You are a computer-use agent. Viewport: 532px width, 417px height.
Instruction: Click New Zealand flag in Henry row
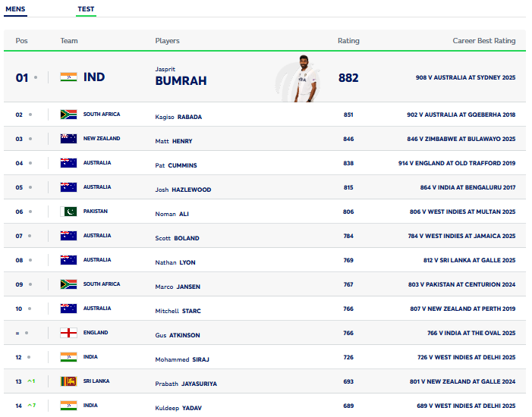point(68,139)
